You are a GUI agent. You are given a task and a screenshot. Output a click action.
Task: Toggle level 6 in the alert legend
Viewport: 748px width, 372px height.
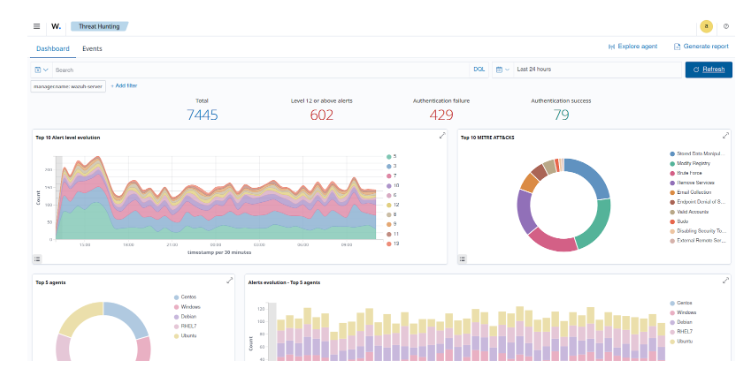[392, 195]
